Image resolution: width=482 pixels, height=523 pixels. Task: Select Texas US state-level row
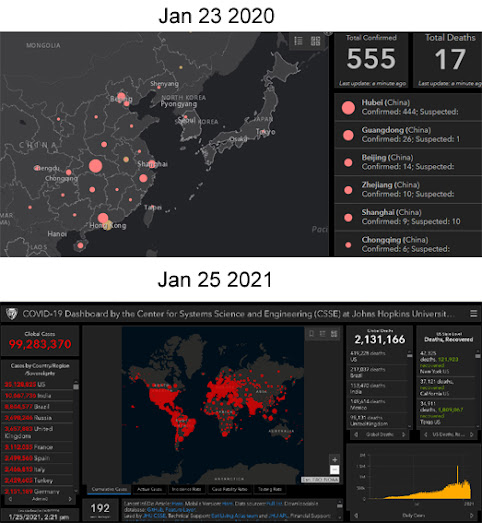pos(447,413)
